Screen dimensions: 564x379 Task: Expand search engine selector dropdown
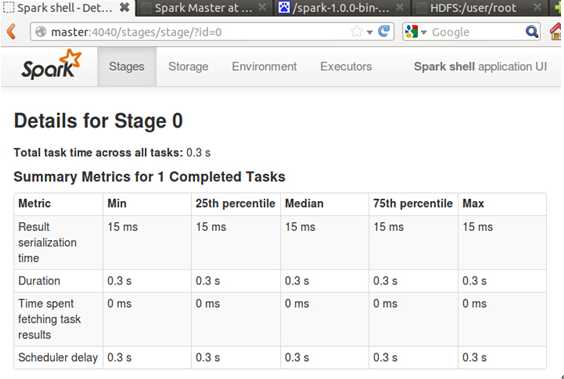pos(415,32)
